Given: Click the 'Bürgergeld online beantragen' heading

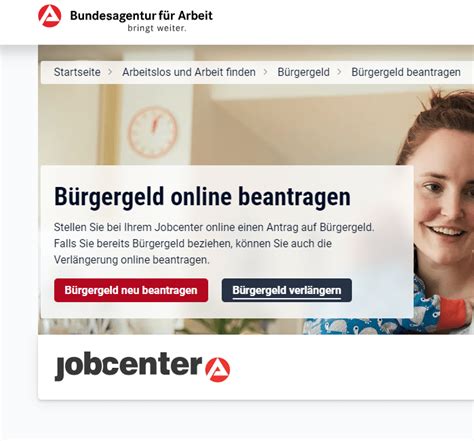Looking at the screenshot, I should click(202, 197).
